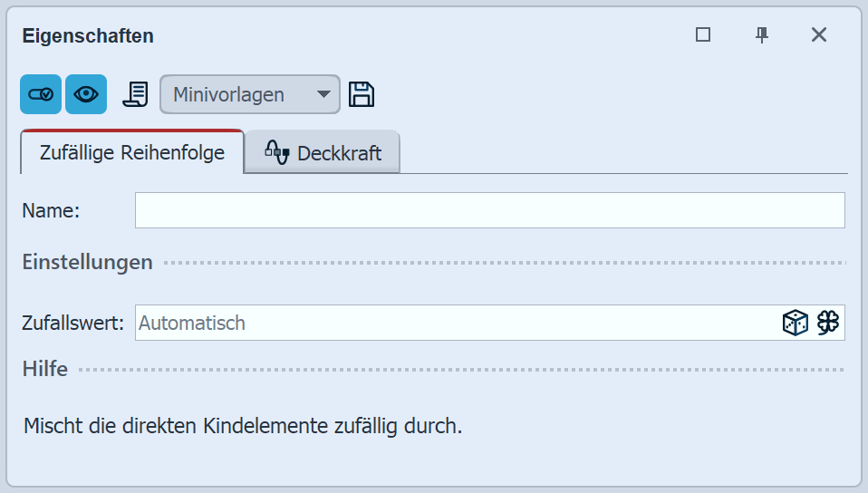Image resolution: width=868 pixels, height=493 pixels.
Task: Switch to the Zufällige Reihenfolge tab
Action: pos(132,153)
